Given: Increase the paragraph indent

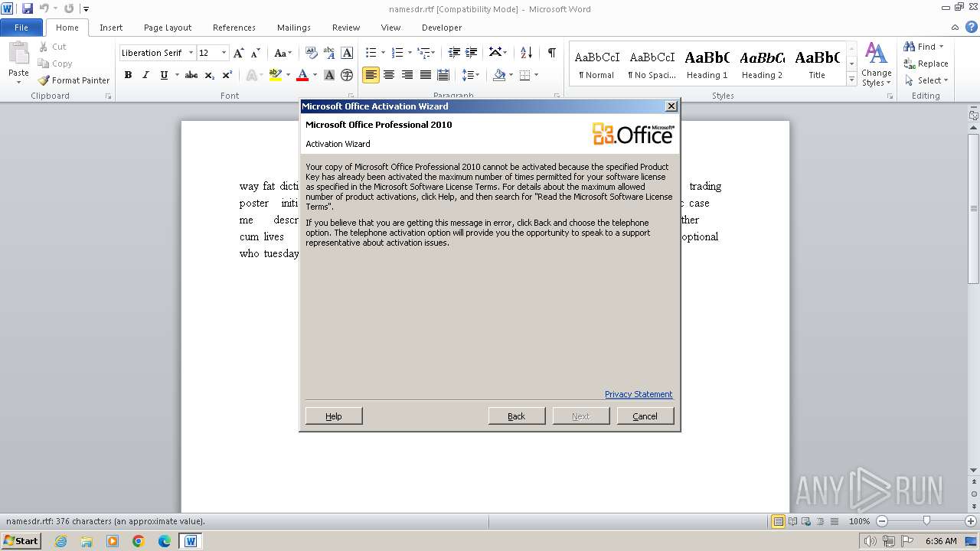Looking at the screenshot, I should coord(472,53).
